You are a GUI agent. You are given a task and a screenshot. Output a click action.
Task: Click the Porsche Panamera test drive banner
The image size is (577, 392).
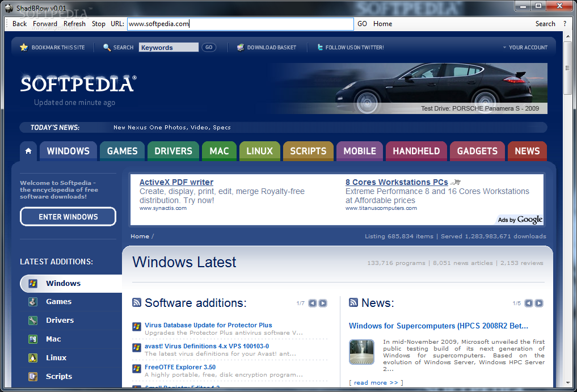[x=408, y=88]
